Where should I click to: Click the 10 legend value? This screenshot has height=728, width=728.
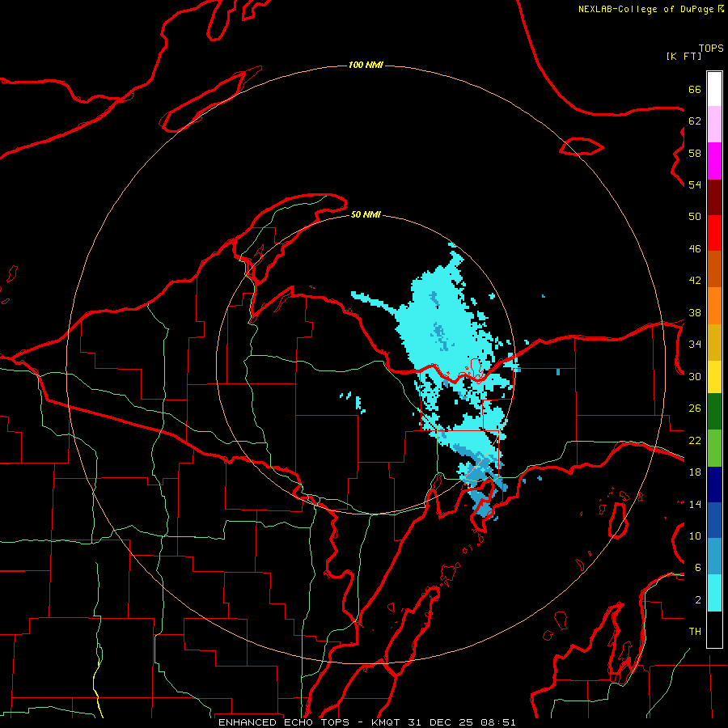coord(695,535)
